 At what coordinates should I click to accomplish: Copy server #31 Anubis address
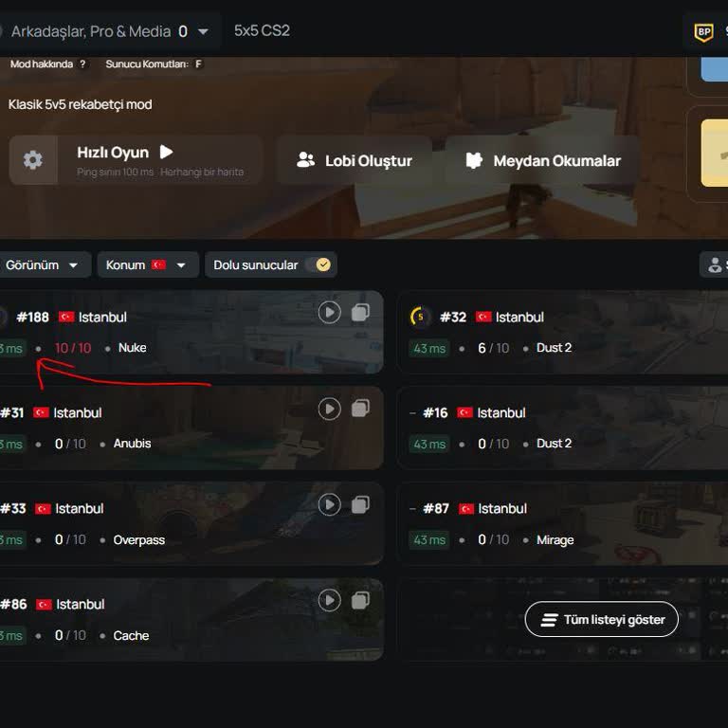click(x=361, y=409)
